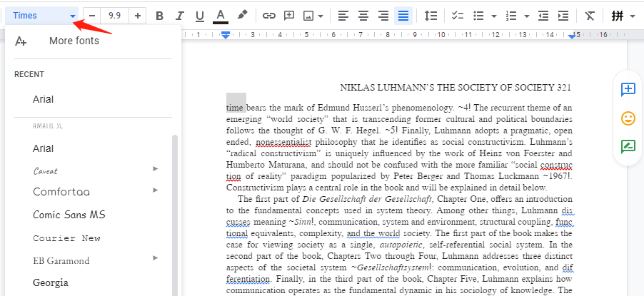Expand input tools dropdown arrow
The height and width of the screenshot is (296, 644).
pos(633,16)
